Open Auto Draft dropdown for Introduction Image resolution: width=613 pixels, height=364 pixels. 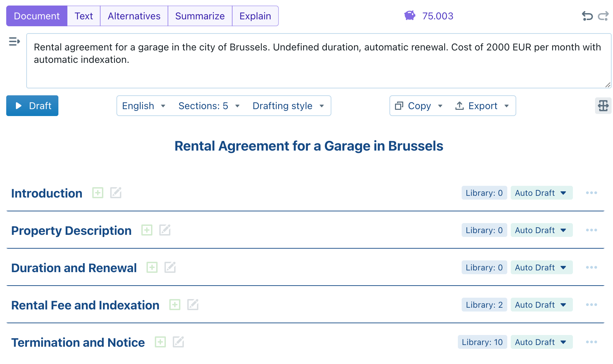(x=541, y=193)
